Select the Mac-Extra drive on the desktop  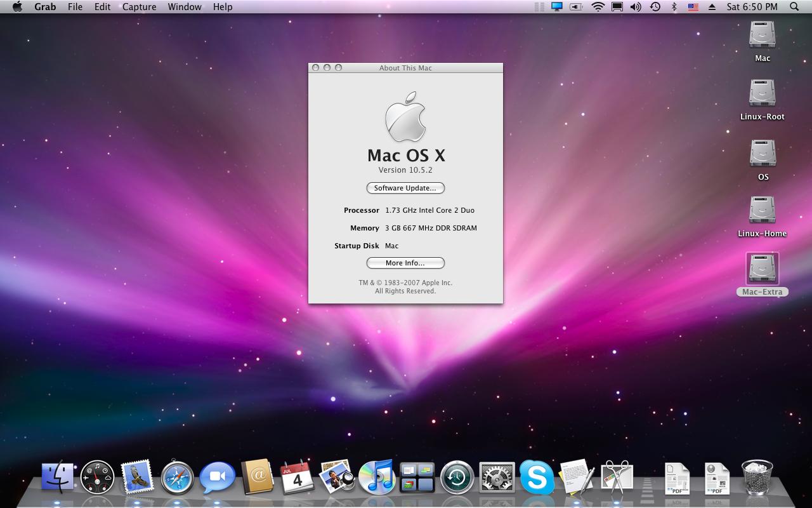click(762, 275)
